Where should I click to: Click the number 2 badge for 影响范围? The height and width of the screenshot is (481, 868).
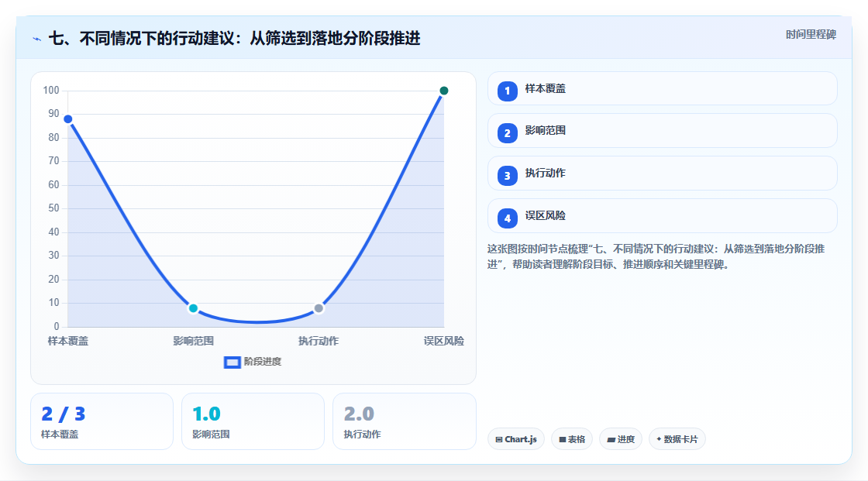point(507,133)
